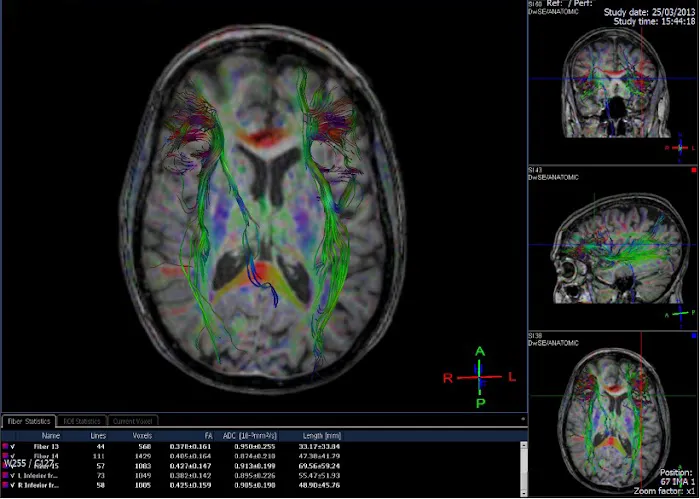Click small pin arrow above the statistics panel
This screenshot has height=499, width=700.
coord(523,419)
